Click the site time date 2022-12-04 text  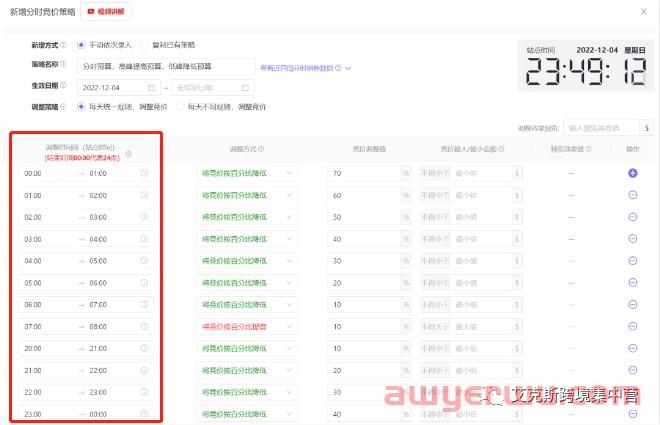pyautogui.click(x=597, y=50)
